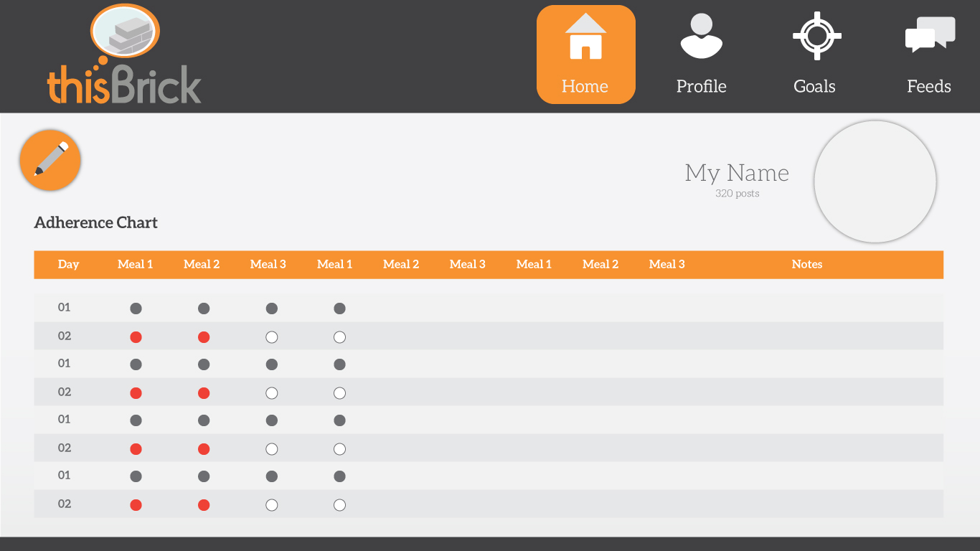Click the first Meal 3 column header
Screen dimensions: 980x551
[268, 265]
